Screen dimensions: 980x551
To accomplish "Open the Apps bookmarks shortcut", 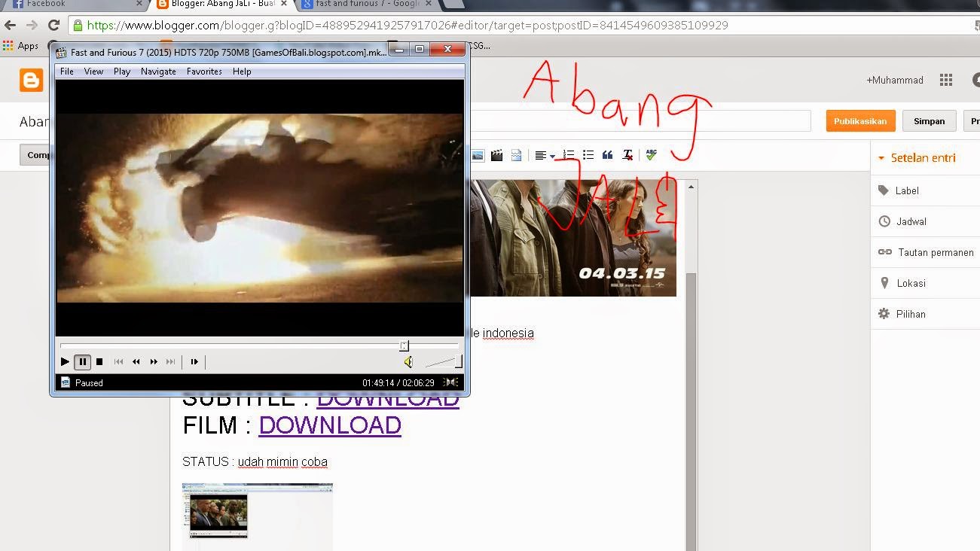I will (20, 46).
